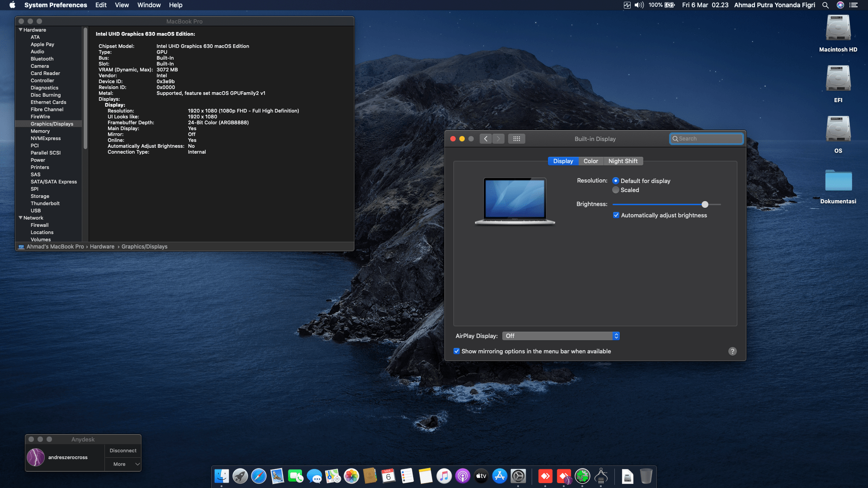The width and height of the screenshot is (868, 488).
Task: Open the Help menu
Action: coord(175,5)
